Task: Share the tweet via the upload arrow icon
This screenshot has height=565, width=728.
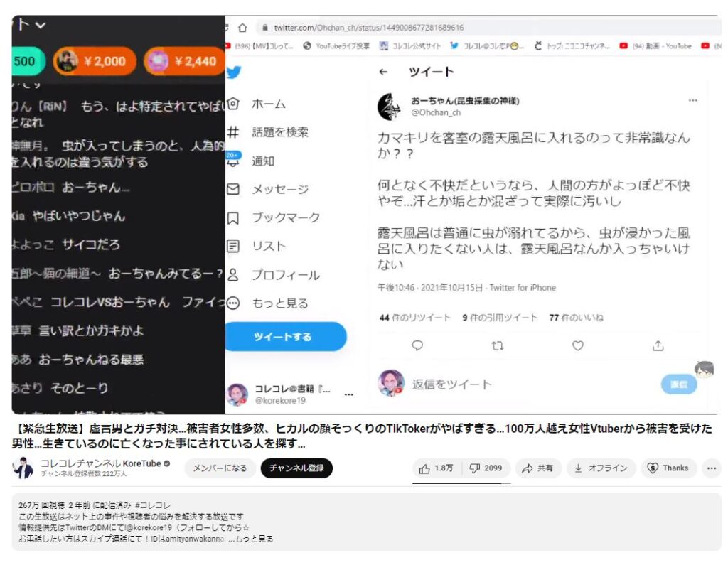Action: (658, 345)
